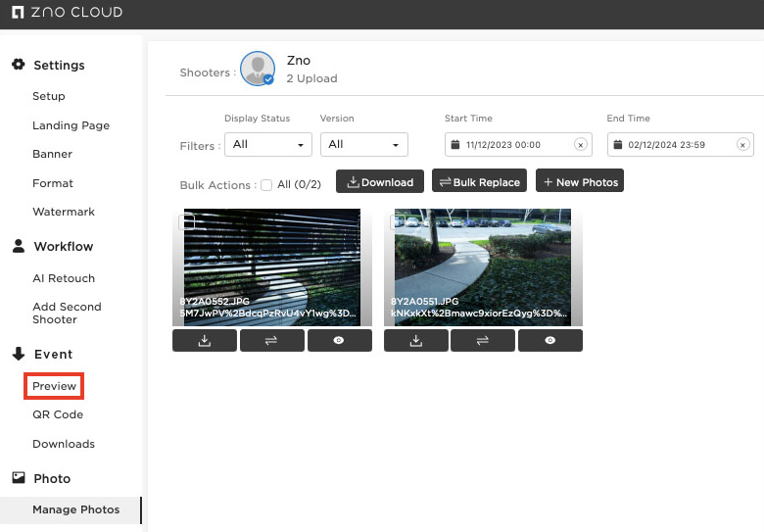The image size is (764, 532).
Task: Open the Watermark settings
Action: (64, 212)
